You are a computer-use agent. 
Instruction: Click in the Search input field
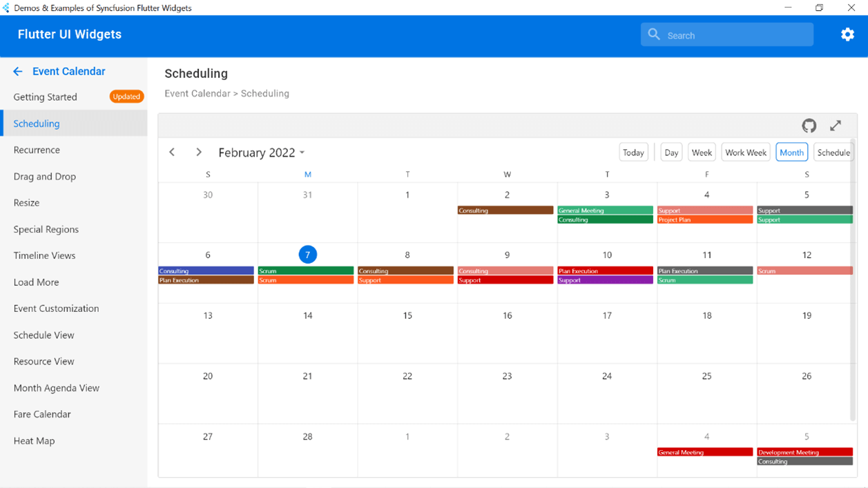click(x=735, y=35)
